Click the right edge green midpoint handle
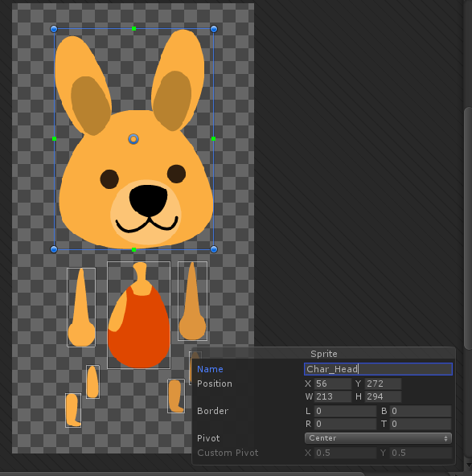 click(213, 139)
